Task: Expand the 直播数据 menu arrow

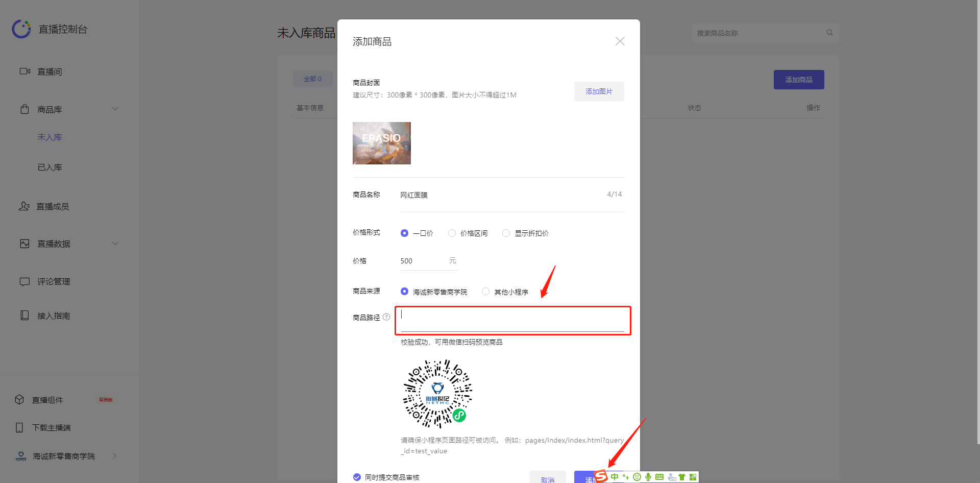Action: click(115, 244)
